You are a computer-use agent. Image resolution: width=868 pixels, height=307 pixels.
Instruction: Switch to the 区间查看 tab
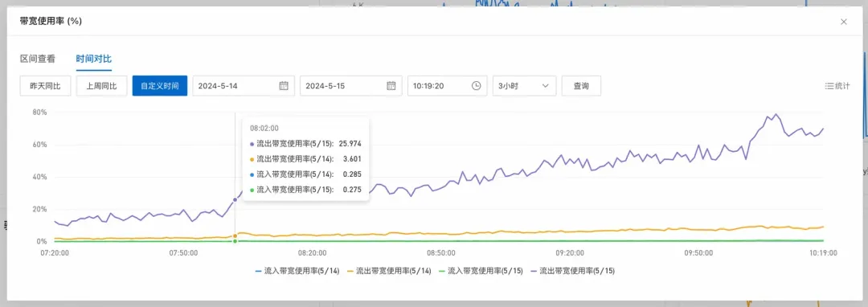pyautogui.click(x=38, y=59)
